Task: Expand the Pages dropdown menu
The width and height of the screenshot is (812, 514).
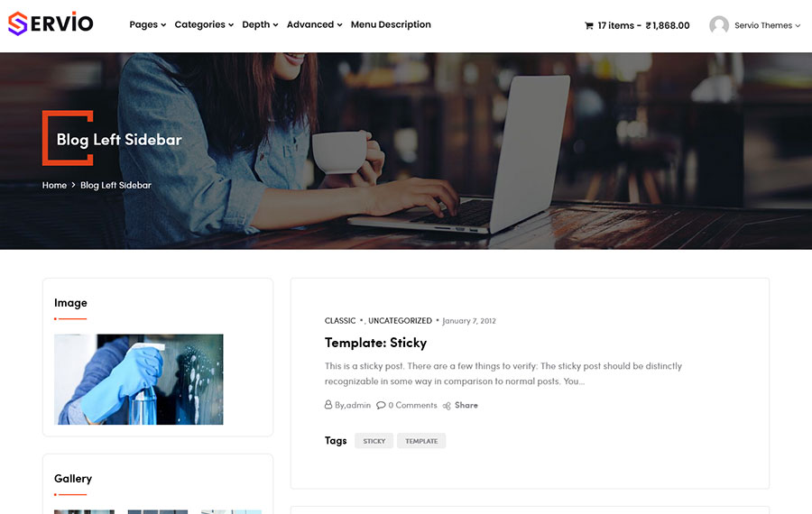Action: [147, 25]
